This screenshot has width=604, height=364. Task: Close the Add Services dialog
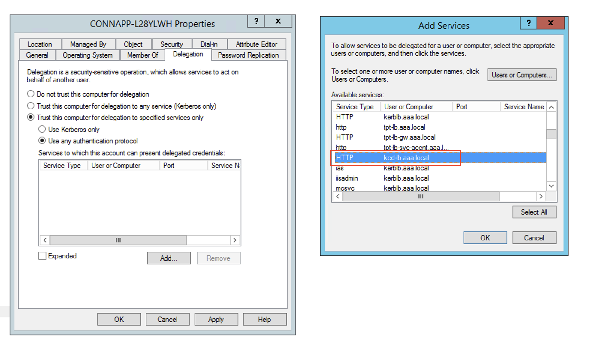pyautogui.click(x=551, y=23)
